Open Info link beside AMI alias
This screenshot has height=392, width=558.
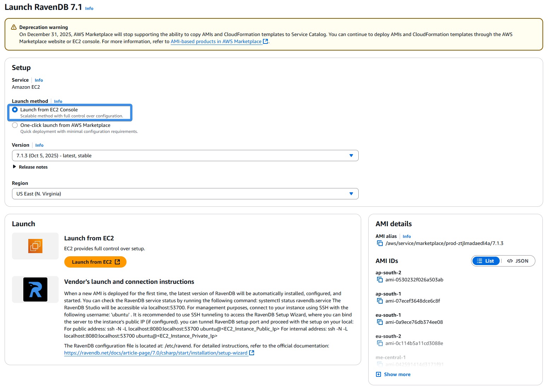click(x=407, y=236)
